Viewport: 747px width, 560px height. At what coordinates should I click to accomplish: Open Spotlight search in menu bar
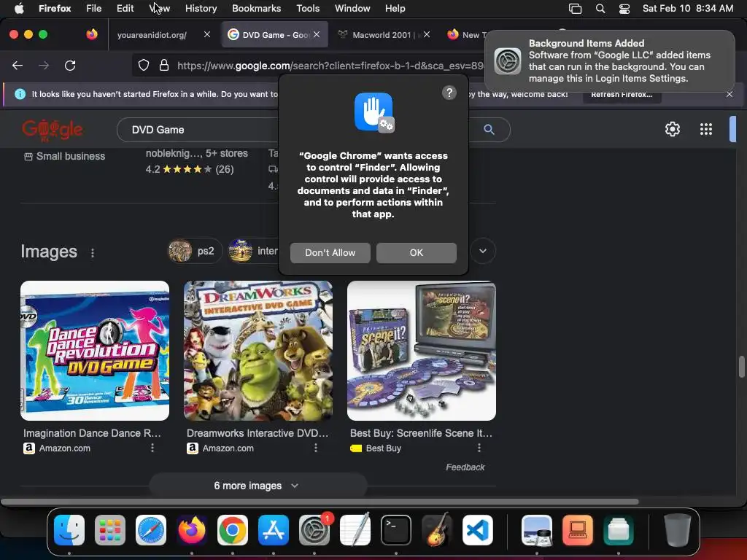(x=600, y=9)
